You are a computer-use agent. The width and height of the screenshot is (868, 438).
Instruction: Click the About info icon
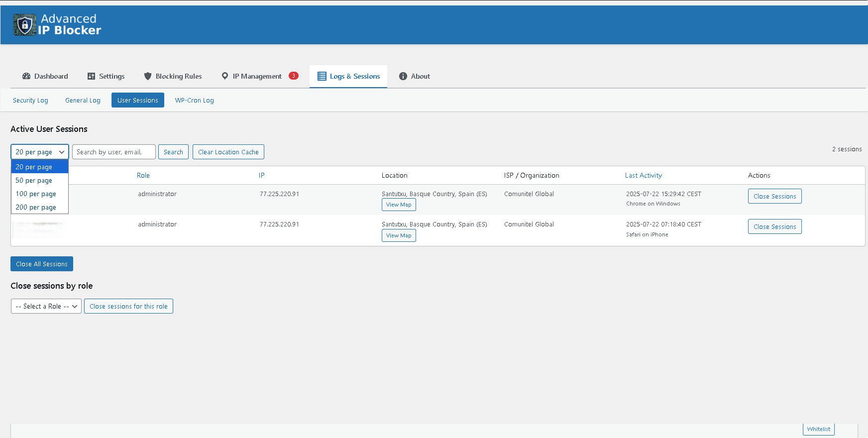[403, 76]
